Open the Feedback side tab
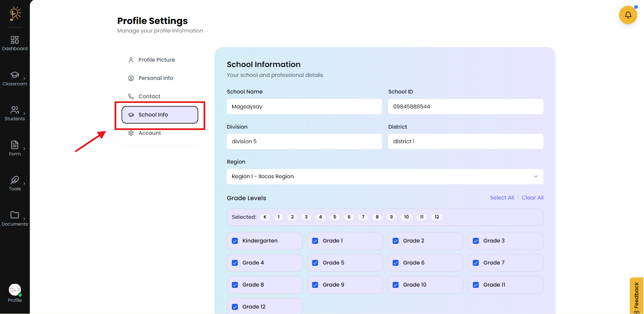The image size is (644, 314). click(x=636, y=295)
